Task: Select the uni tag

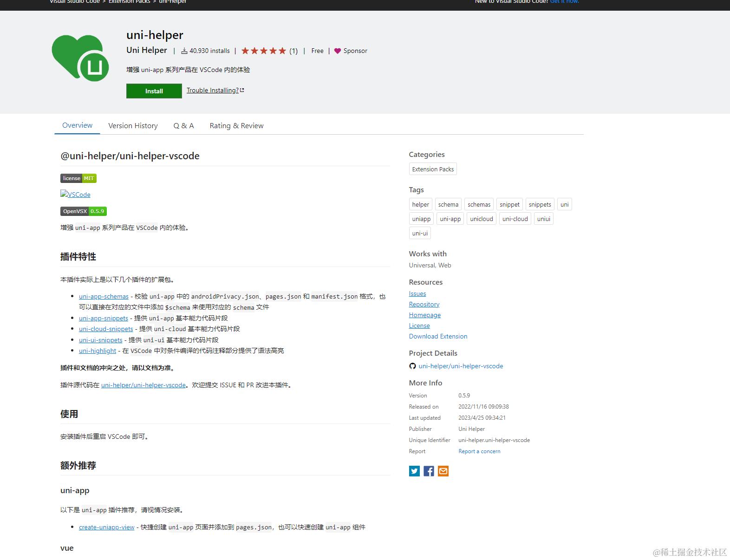Action: (564, 204)
